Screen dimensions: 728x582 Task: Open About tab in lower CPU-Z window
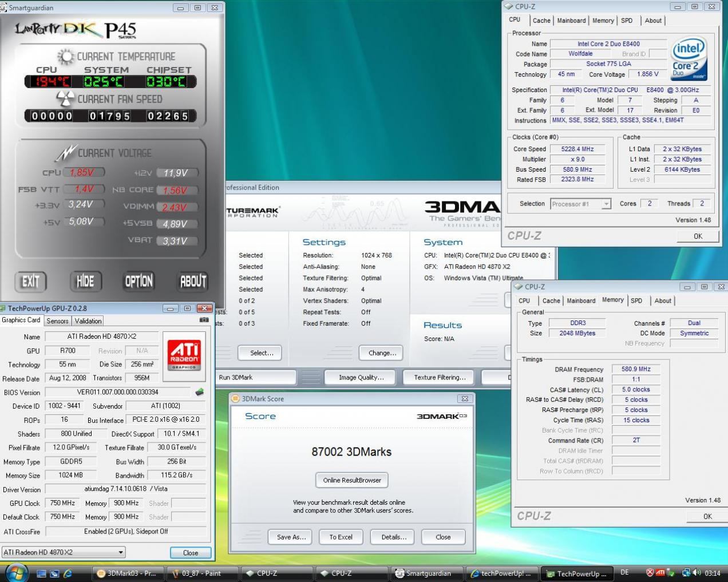tap(663, 300)
